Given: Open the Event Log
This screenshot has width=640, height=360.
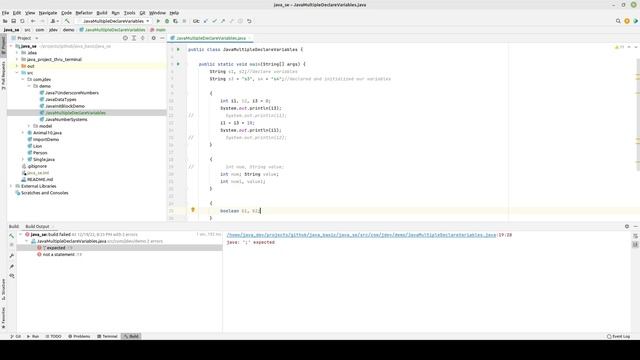Looking at the screenshot, I should click(x=619, y=336).
